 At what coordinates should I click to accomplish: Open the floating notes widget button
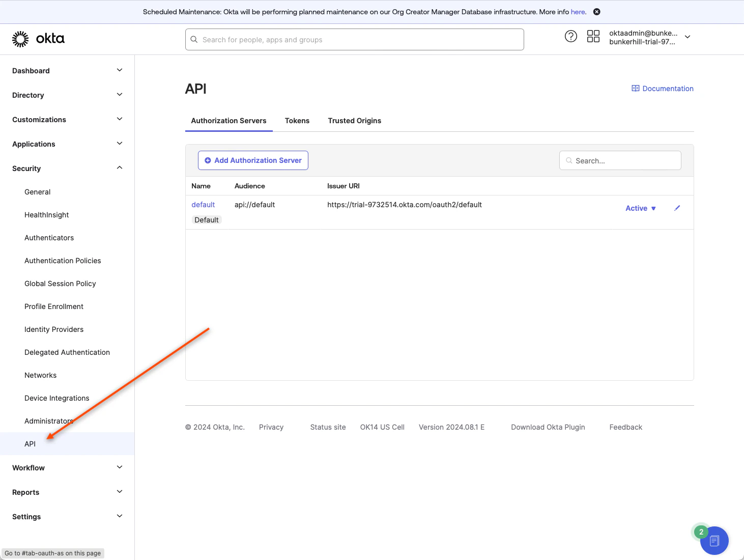click(x=714, y=541)
